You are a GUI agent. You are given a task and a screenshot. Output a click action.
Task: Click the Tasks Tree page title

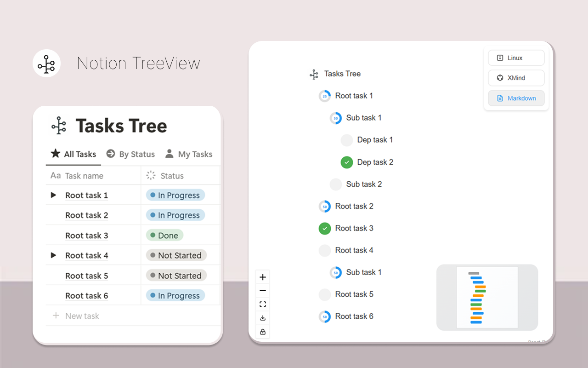121,126
